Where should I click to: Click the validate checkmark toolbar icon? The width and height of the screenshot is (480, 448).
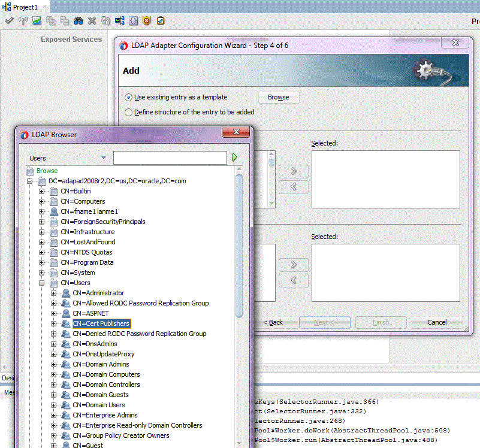click(9, 21)
